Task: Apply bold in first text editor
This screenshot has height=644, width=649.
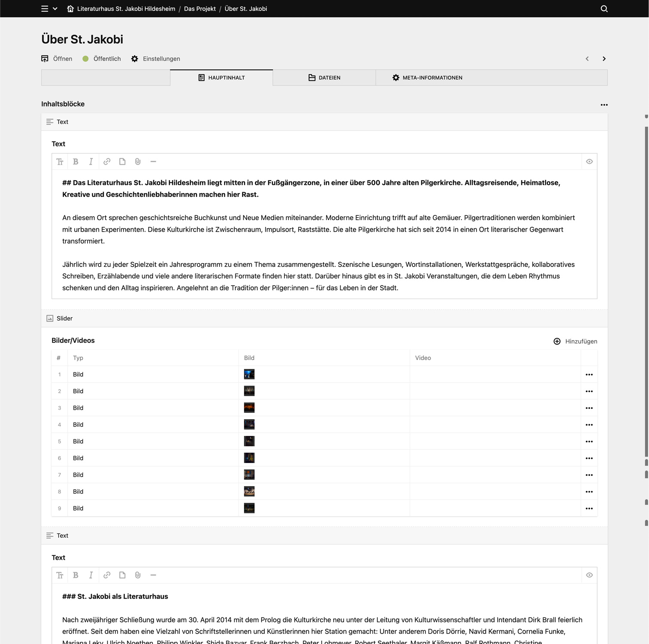Action: [75, 162]
